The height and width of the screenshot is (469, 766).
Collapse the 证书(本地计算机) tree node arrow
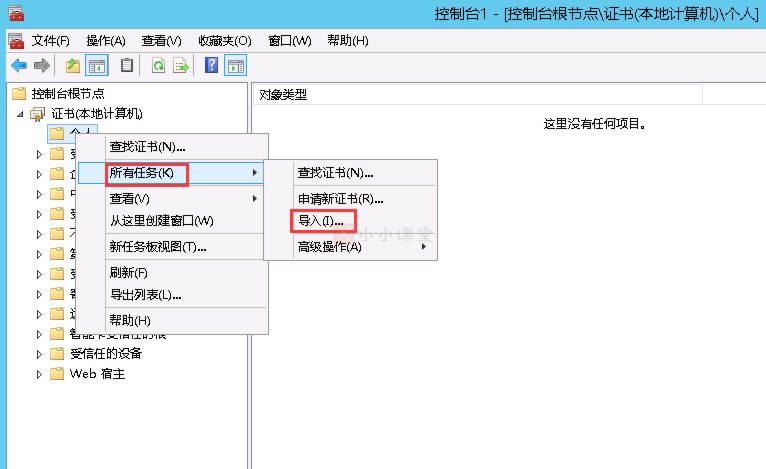pyautogui.click(x=20, y=114)
